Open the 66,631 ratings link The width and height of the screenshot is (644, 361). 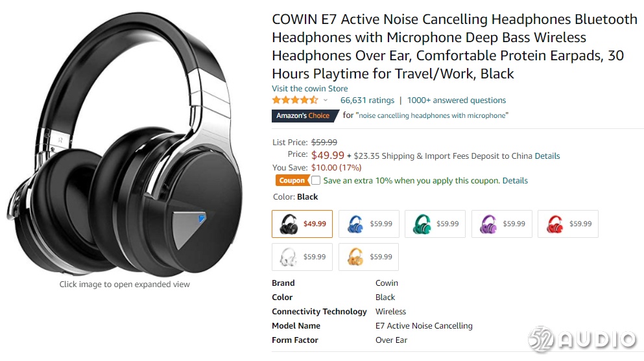[367, 100]
